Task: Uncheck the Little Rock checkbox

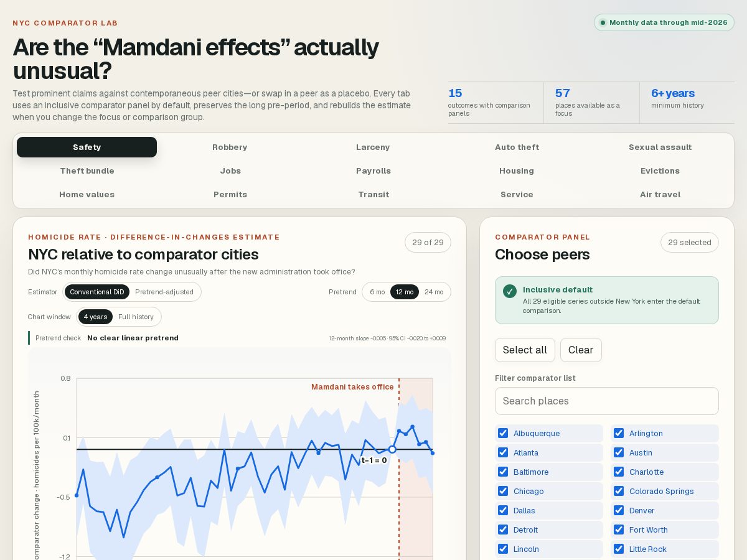Action: tap(619, 549)
